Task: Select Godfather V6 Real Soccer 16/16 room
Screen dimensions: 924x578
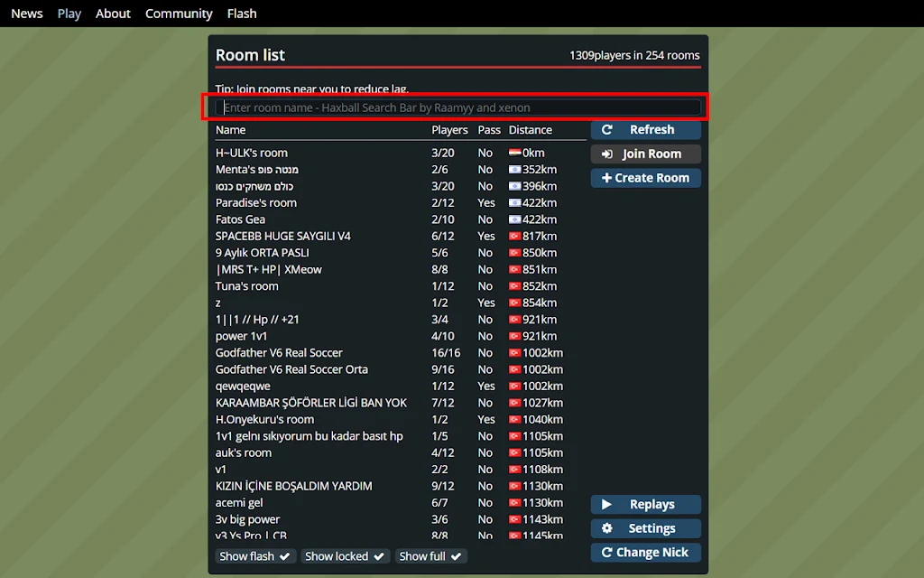Action: click(400, 353)
